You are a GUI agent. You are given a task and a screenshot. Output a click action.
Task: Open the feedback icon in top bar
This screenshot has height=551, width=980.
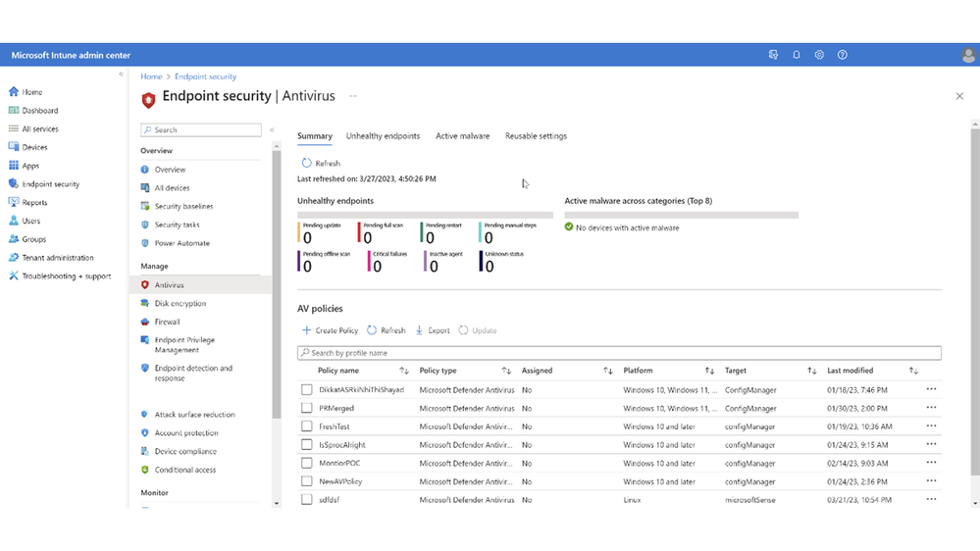pyautogui.click(x=773, y=55)
